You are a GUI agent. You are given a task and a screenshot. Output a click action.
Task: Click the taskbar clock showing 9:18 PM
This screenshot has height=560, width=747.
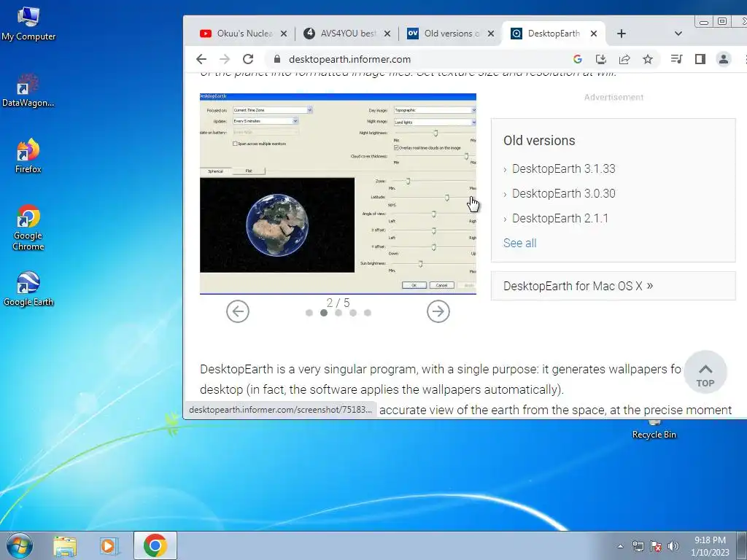pos(710,546)
